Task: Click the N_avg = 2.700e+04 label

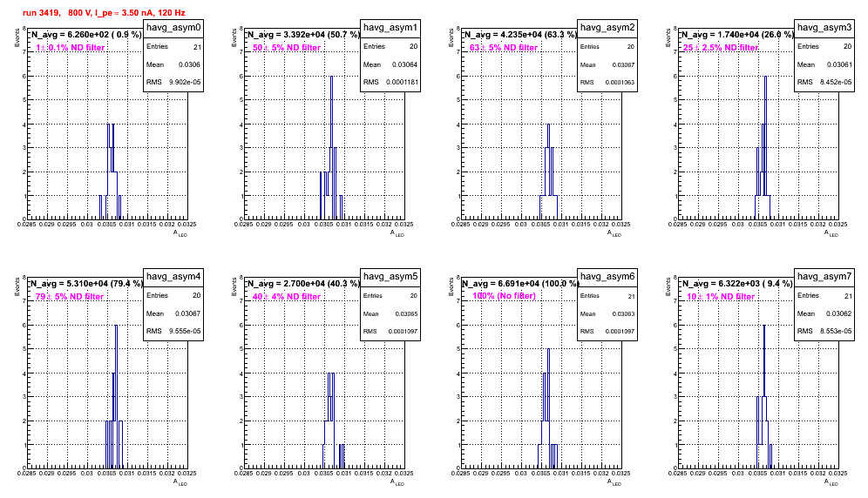Action: click(x=303, y=283)
